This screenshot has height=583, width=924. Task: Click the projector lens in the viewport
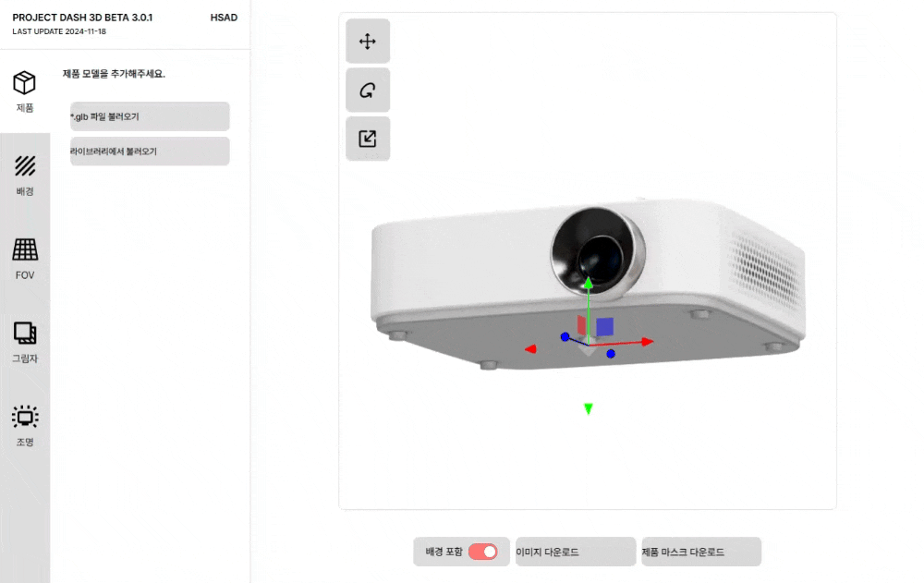(x=598, y=250)
